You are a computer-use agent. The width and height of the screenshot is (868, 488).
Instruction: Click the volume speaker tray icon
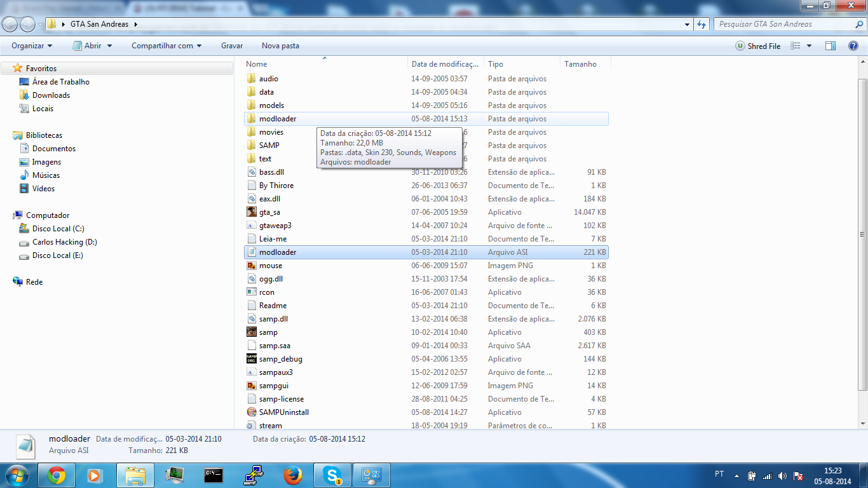point(782,476)
